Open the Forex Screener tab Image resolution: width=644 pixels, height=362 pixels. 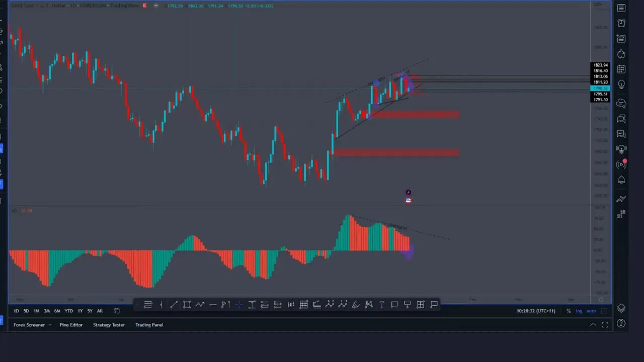29,325
